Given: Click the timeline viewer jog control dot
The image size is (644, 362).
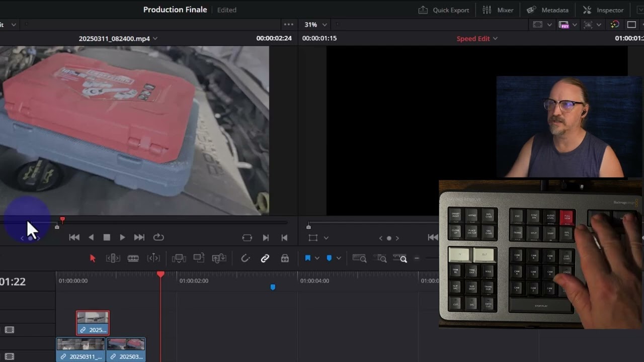Looking at the screenshot, I should tap(389, 238).
